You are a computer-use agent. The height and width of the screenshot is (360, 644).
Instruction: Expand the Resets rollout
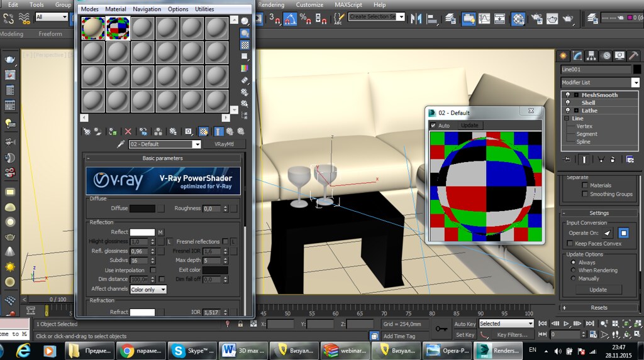coord(599,308)
